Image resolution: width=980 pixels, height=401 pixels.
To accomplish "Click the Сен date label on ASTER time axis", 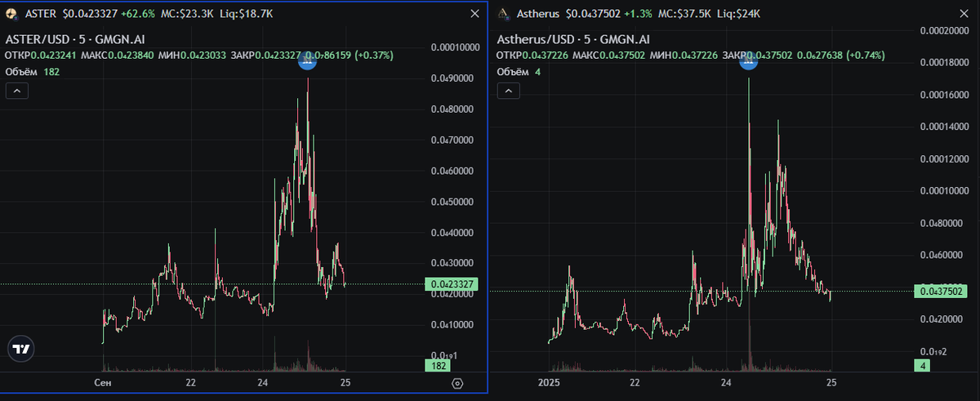I will coord(103,382).
